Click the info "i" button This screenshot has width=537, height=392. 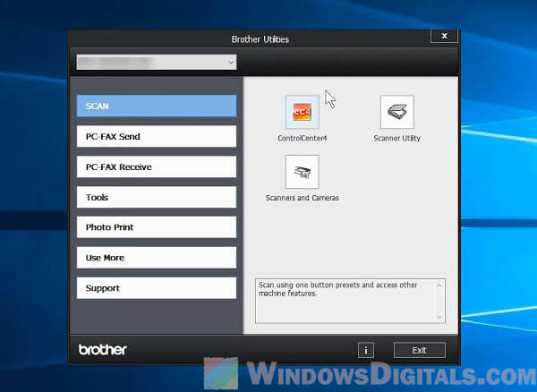(366, 350)
